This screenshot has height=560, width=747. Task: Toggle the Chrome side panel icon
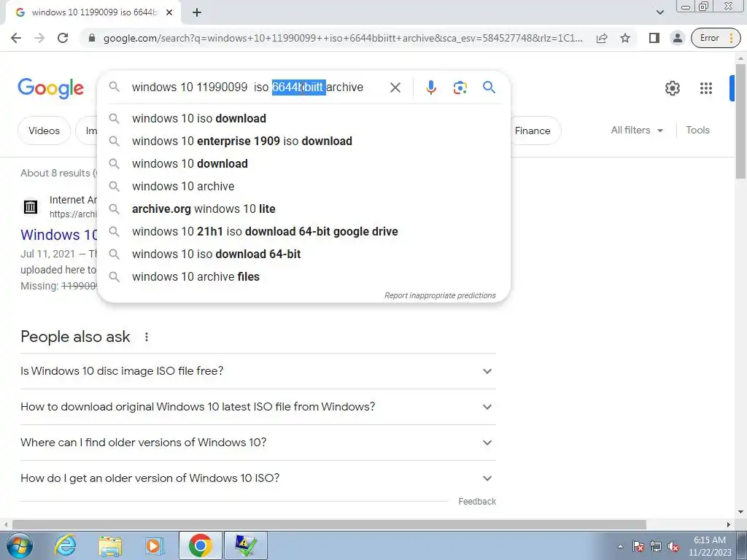(654, 38)
